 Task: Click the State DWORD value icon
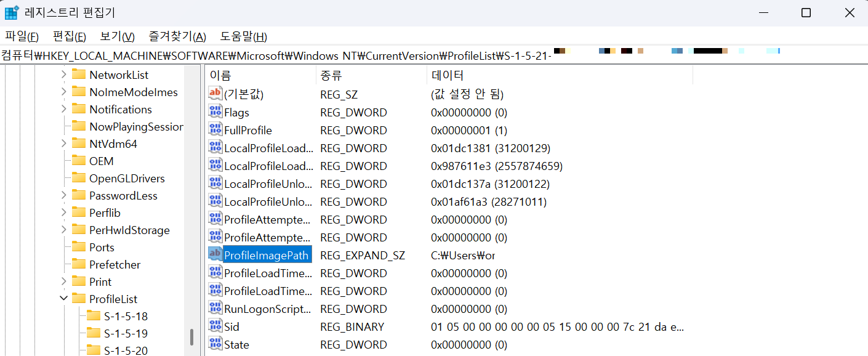point(215,344)
